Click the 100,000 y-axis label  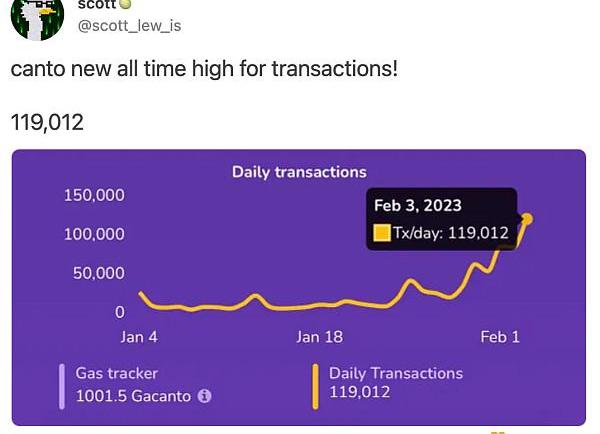94,234
